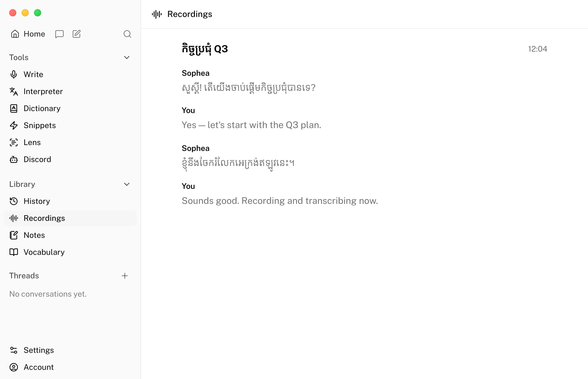Open the Discord item
Screen dimensions: 588x379
70,159
